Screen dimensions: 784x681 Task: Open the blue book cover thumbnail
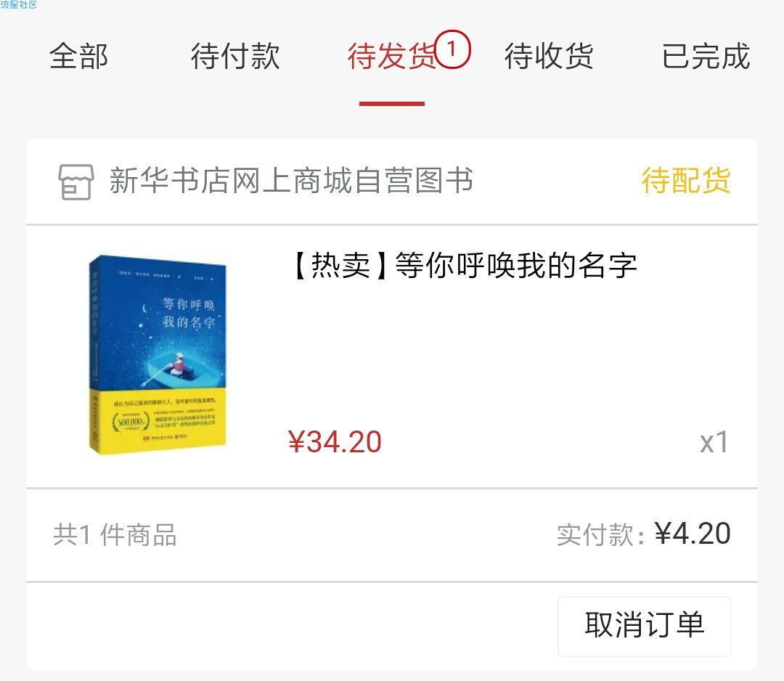[158, 354]
